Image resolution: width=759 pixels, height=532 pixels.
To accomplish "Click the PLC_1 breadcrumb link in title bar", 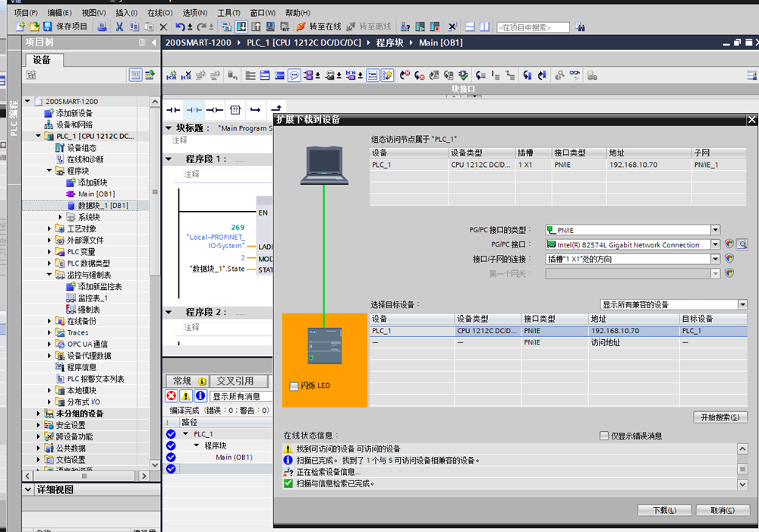I will pyautogui.click(x=304, y=42).
